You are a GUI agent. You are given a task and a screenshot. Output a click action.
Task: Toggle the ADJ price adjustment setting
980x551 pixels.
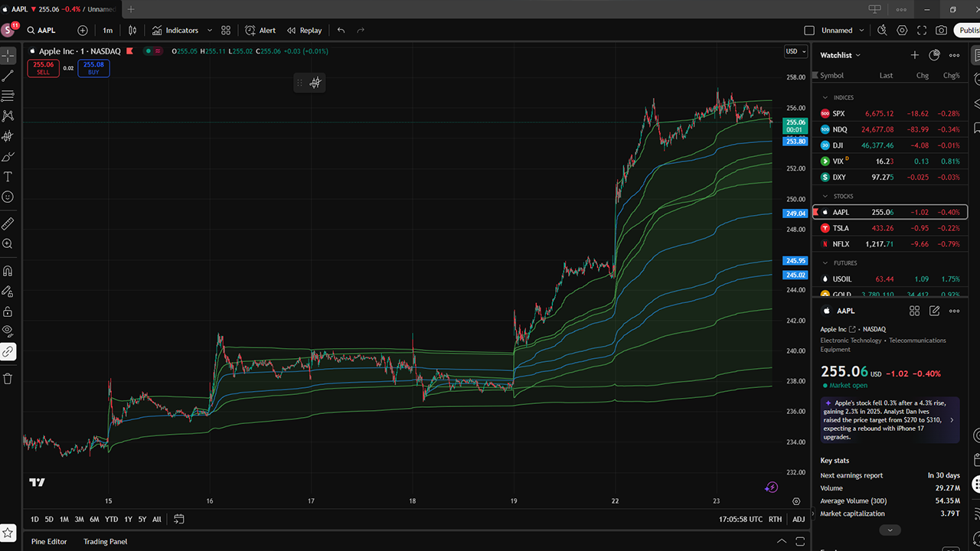(x=799, y=519)
